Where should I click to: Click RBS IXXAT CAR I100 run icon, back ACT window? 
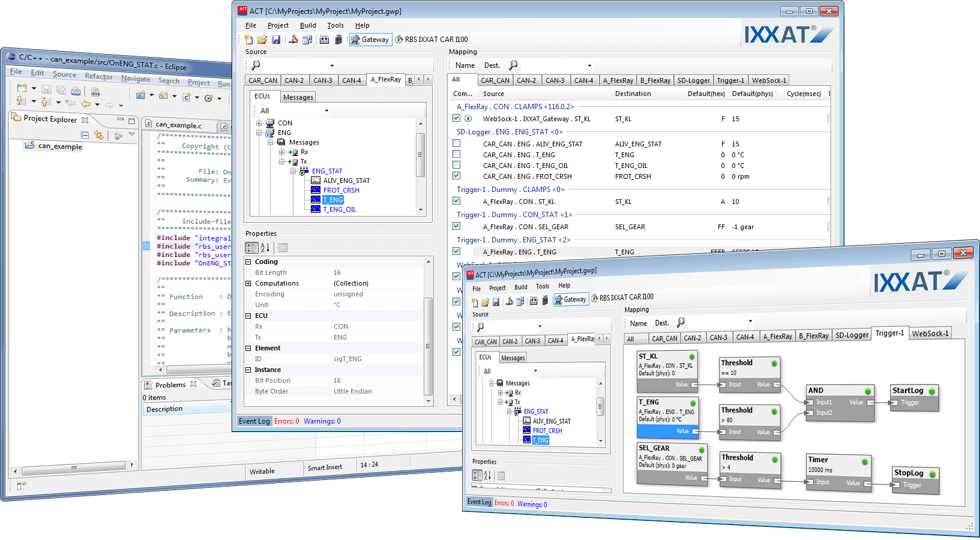point(398,40)
